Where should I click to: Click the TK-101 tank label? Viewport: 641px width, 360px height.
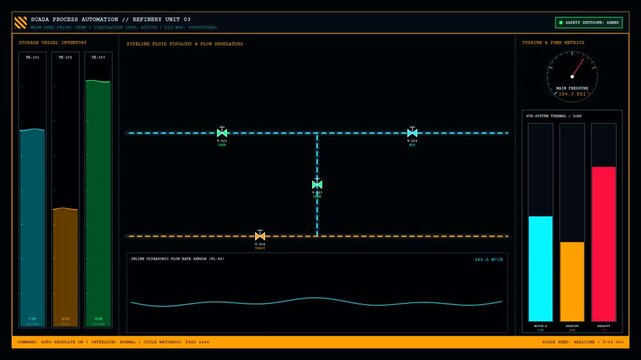[x=32, y=58]
